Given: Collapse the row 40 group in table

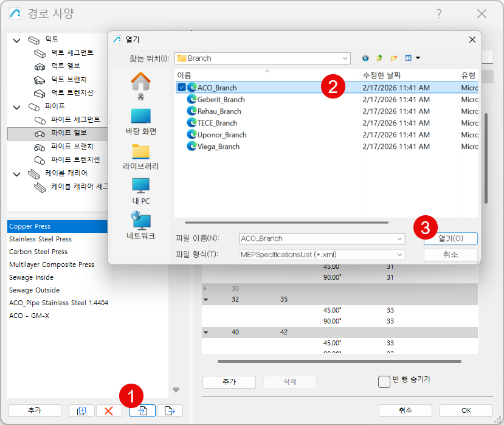Looking at the screenshot, I should 205,333.
